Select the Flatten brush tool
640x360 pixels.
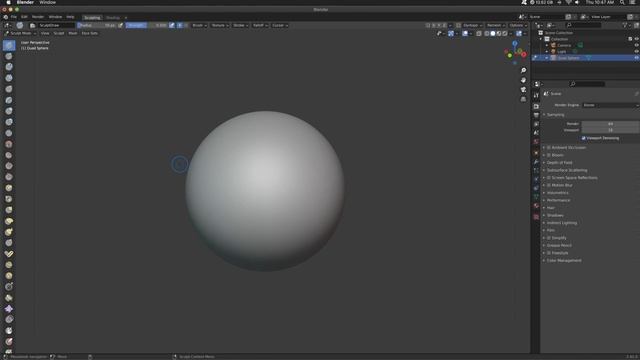[9, 155]
